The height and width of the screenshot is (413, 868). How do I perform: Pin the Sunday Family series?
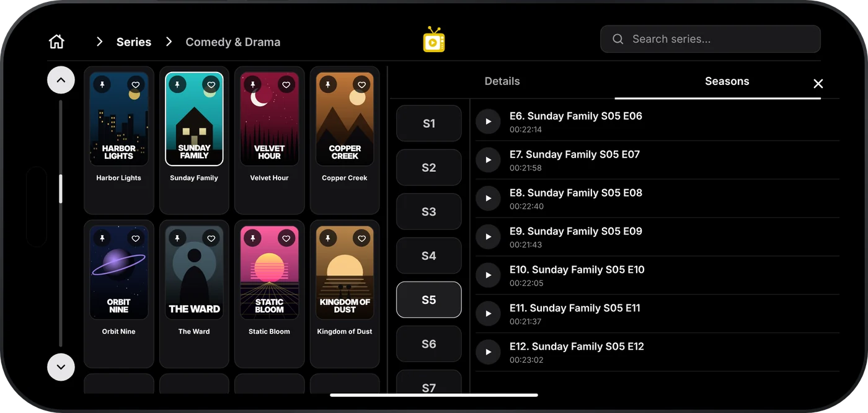pos(177,84)
